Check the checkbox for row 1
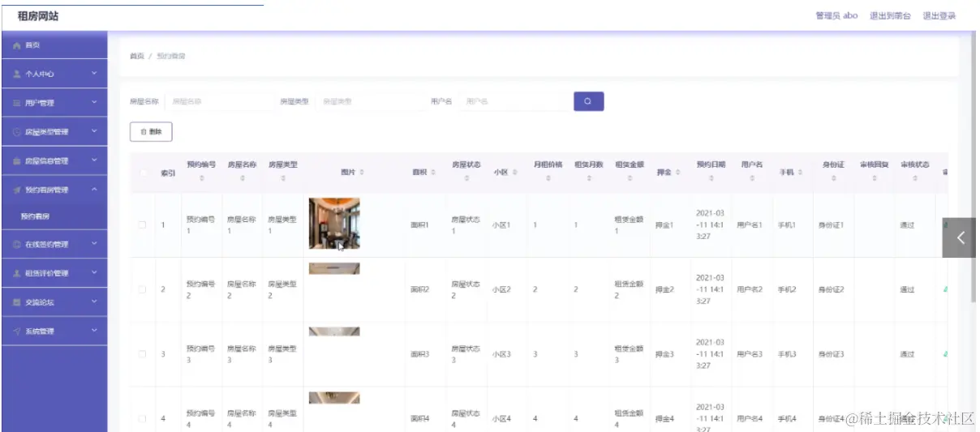Image resolution: width=980 pixels, height=432 pixels. (x=143, y=225)
